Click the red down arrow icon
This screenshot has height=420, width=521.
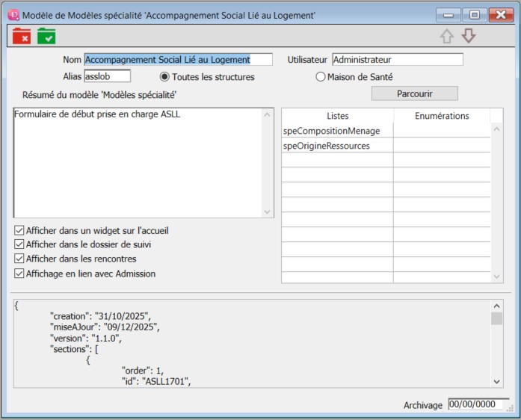469,36
